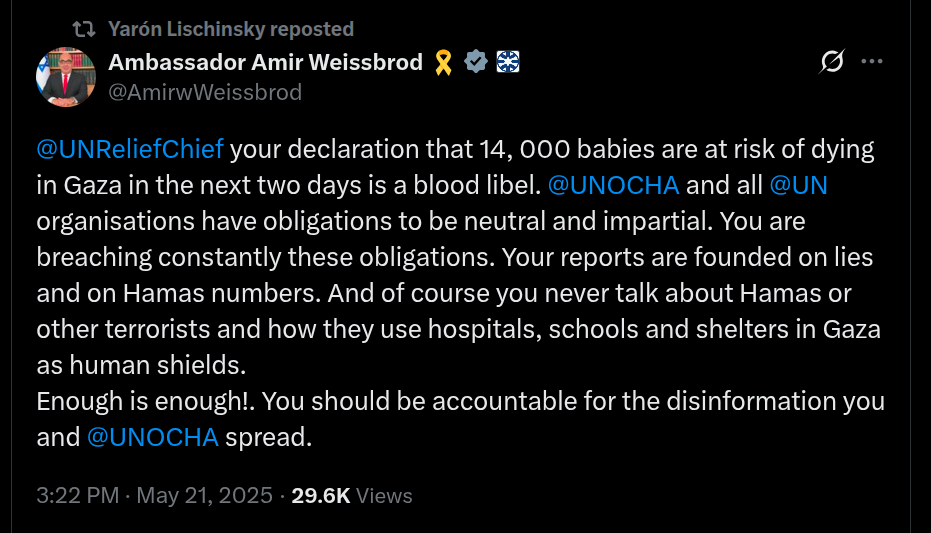Open the three-dot More options menu
This screenshot has height=533, width=931.
pos(872,62)
